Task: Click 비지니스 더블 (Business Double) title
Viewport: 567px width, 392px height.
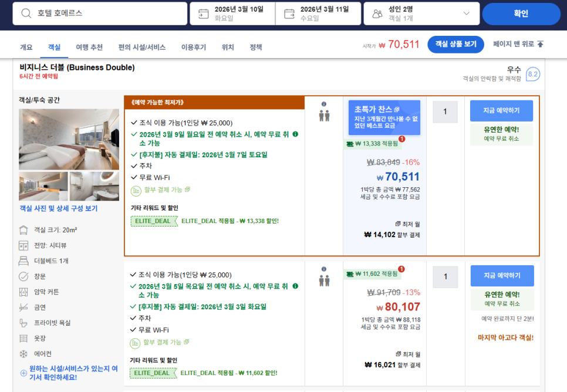Action: tap(77, 67)
